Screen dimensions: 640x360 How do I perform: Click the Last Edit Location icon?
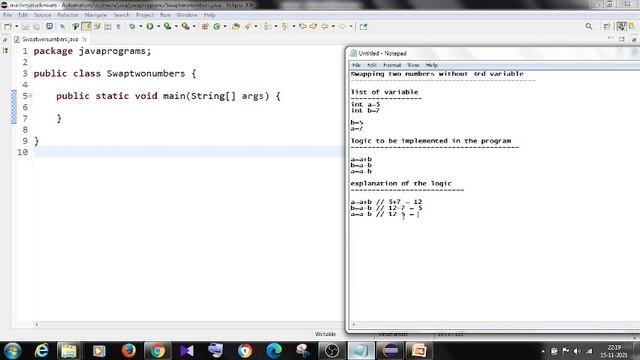pos(302,27)
